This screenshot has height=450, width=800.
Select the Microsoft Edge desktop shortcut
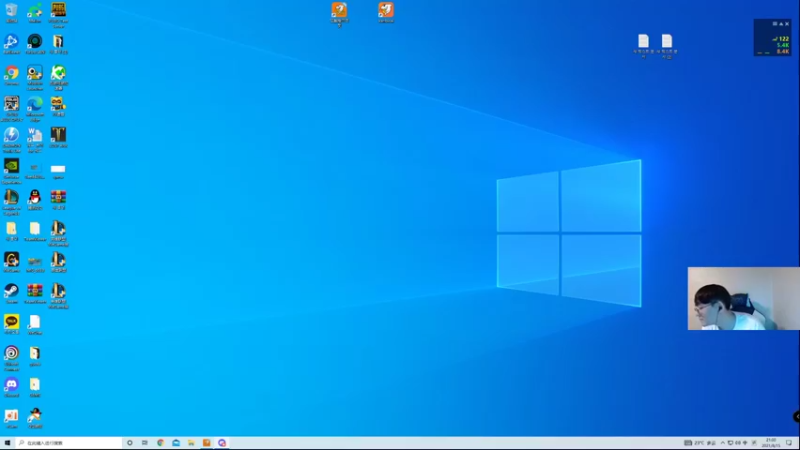35,108
